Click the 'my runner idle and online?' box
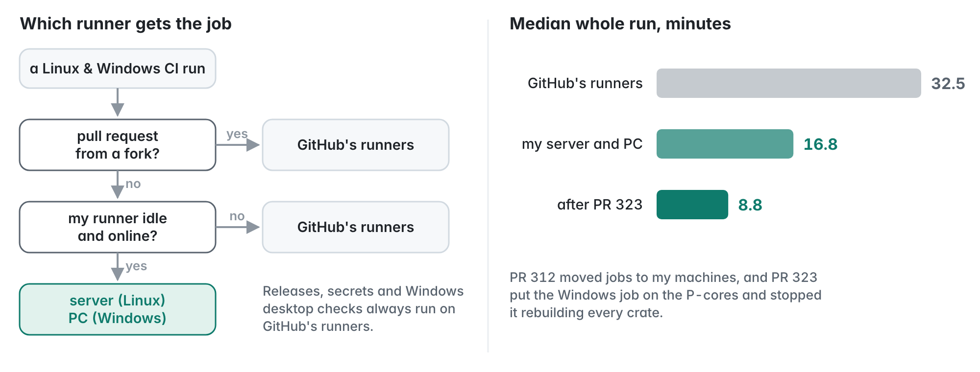 118,227
